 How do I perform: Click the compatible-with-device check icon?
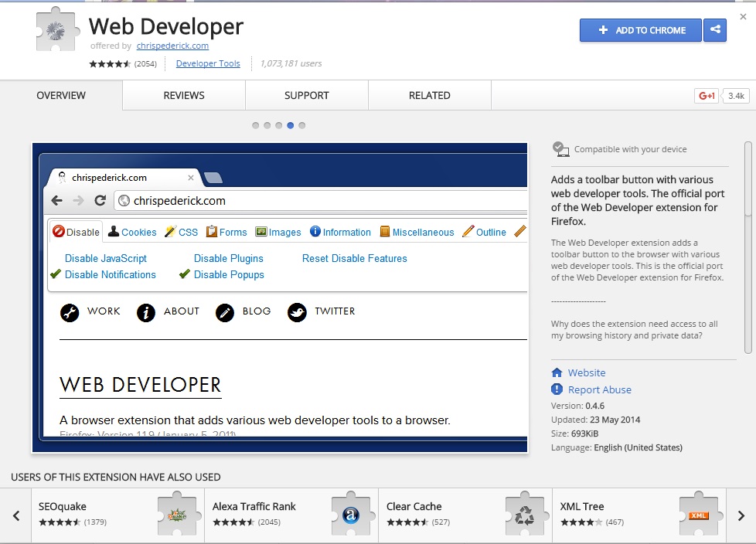[x=560, y=149]
